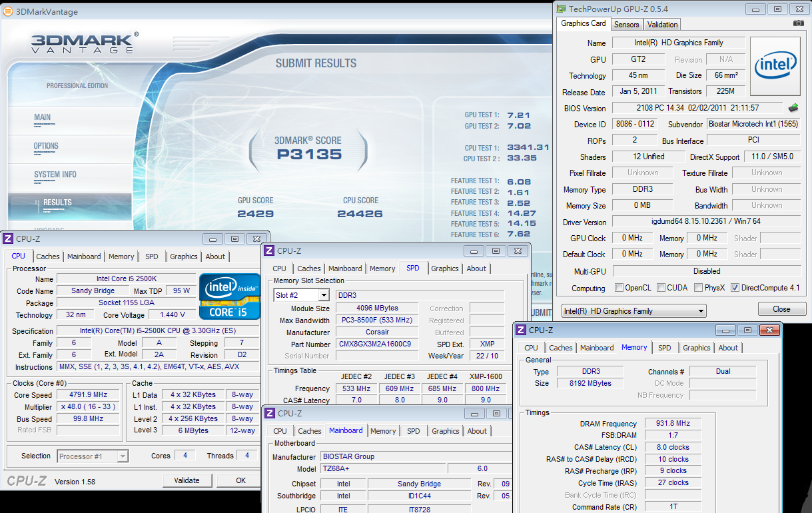Image resolution: width=812 pixels, height=513 pixels.
Task: Toggle the DirectCompute 4.1 checkbox
Action: click(x=735, y=288)
